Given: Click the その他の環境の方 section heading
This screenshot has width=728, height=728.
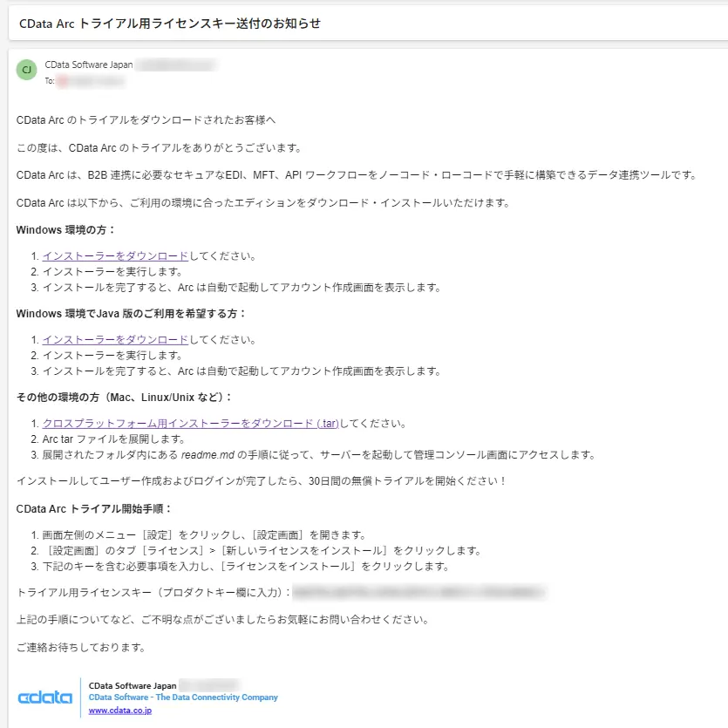Looking at the screenshot, I should coord(122,397).
